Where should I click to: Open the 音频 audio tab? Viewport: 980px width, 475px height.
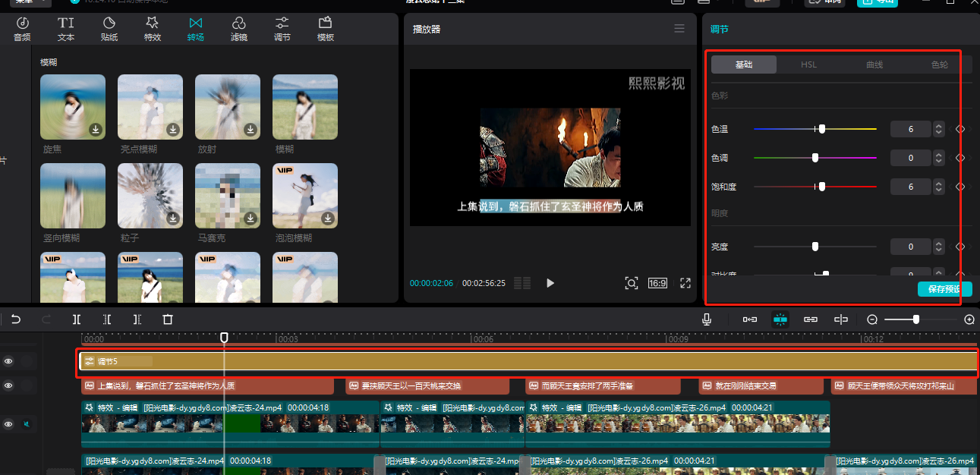(x=23, y=29)
